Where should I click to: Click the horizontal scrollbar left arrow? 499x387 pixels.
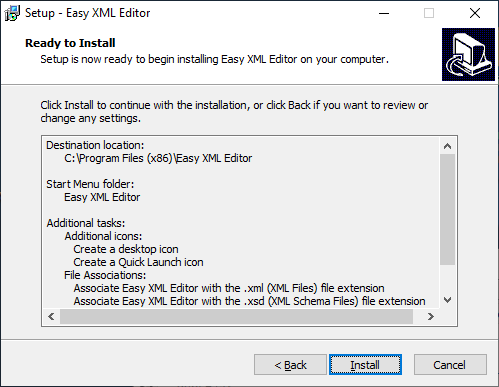[x=51, y=316]
